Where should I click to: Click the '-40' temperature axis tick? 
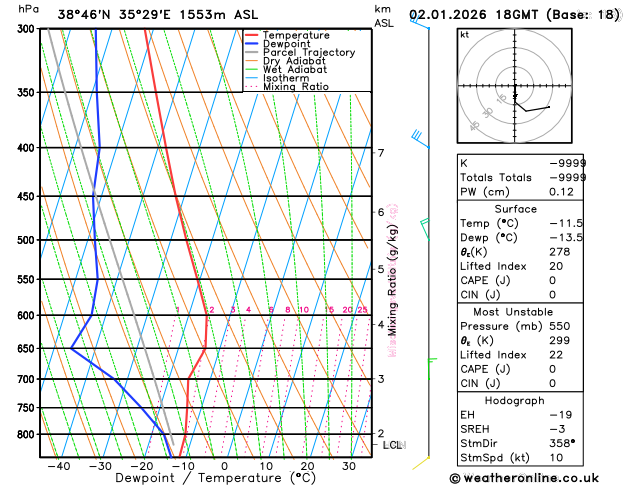click(59, 466)
